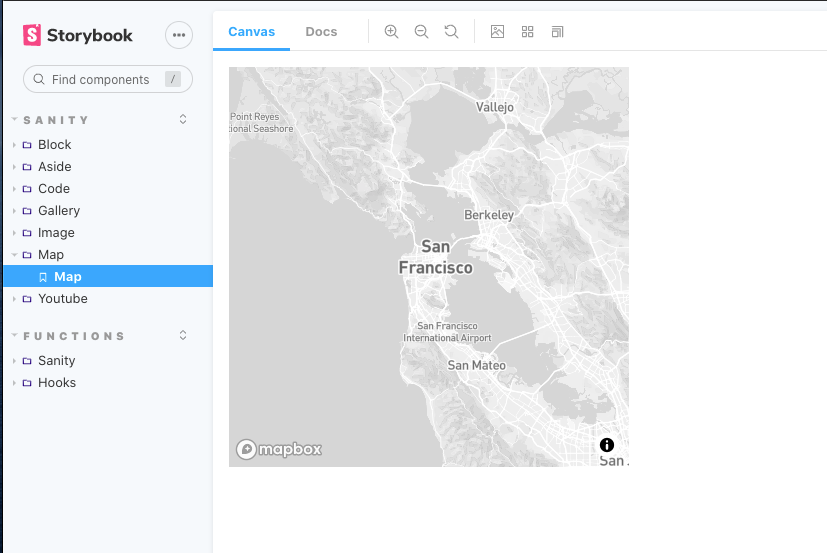Expand all items in FUNCTIONS section
This screenshot has height=553, width=827.
[x=182, y=336]
